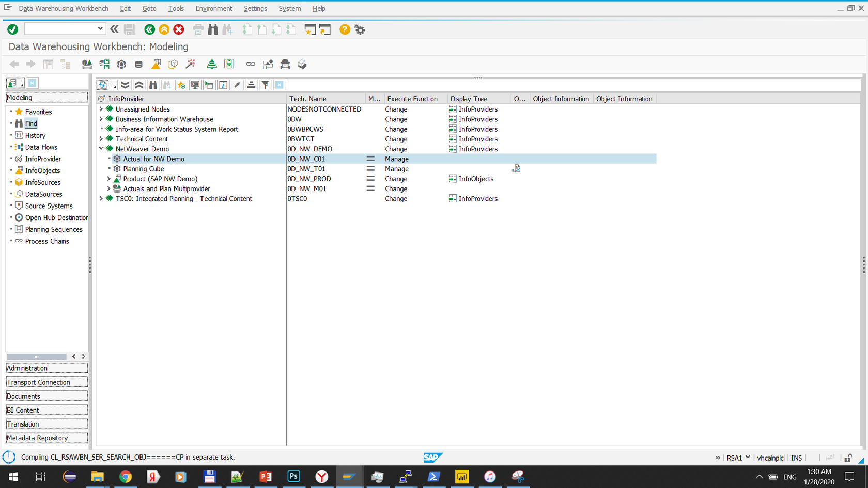
Task: Open the RSA1 dropdown in status bar
Action: [748, 458]
